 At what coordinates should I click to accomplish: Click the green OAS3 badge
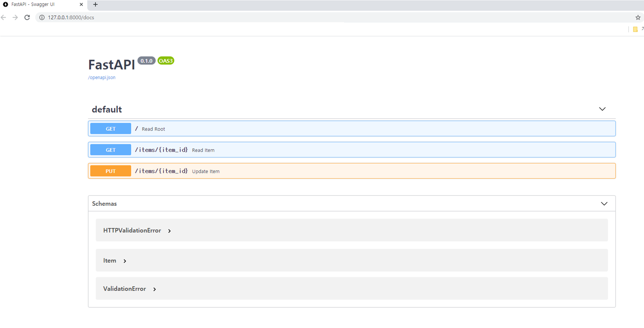(166, 61)
